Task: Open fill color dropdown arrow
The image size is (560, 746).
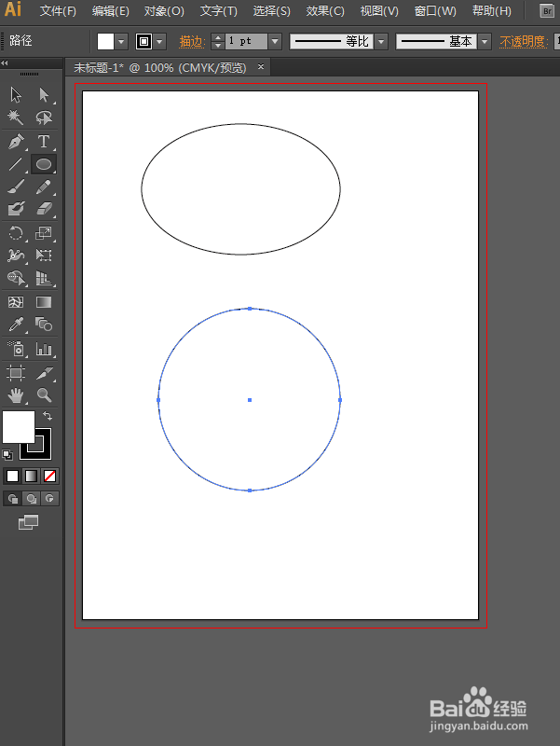Action: (x=121, y=41)
